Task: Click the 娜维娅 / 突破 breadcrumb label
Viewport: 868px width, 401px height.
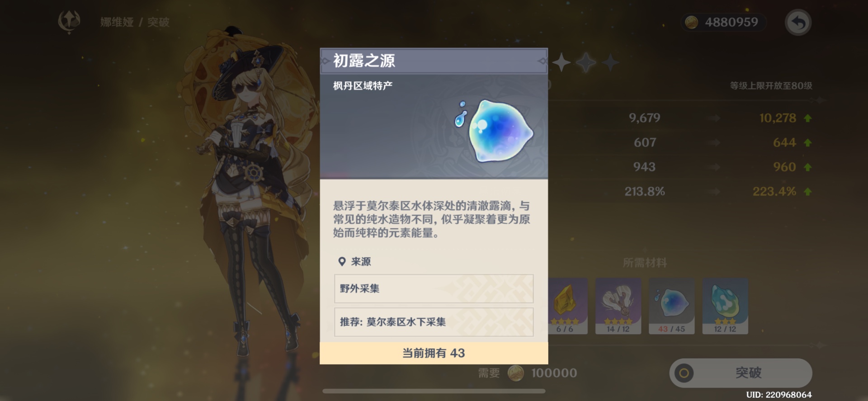Action: tap(135, 22)
